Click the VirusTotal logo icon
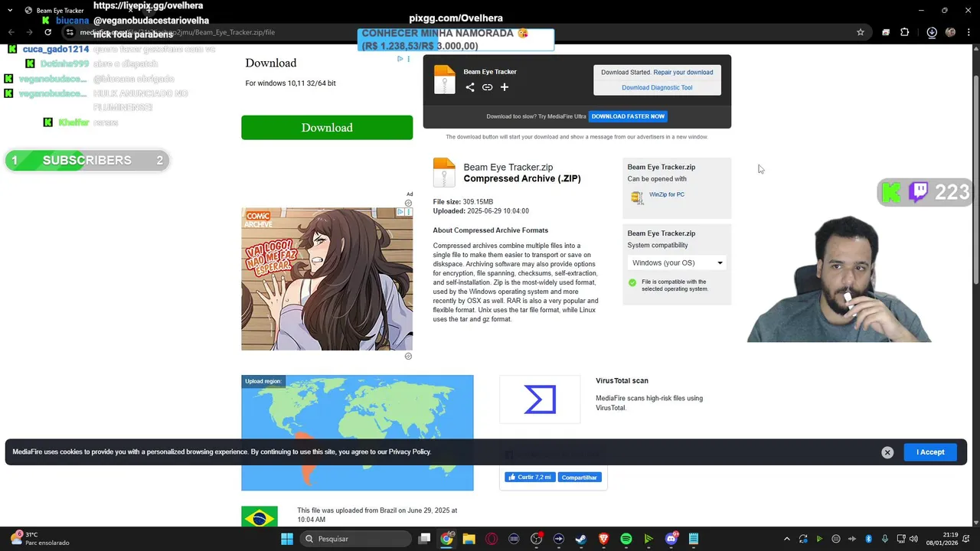980x551 pixels. 540,399
